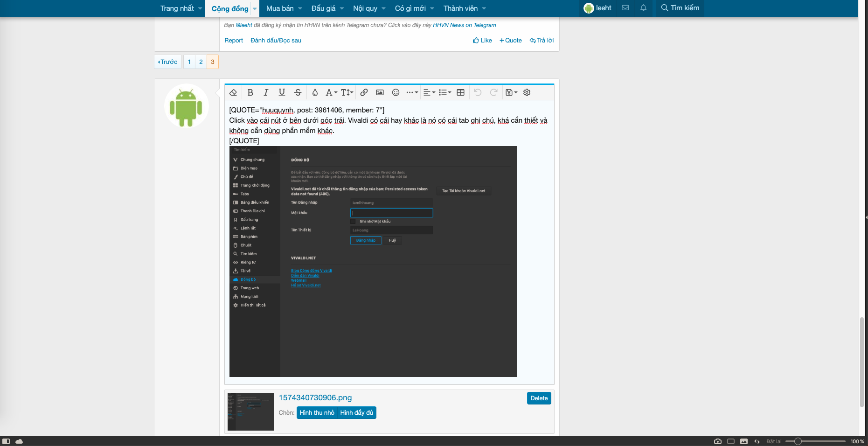Go to page 2 of the thread
Viewport: 868px width, 446px height.
click(201, 62)
